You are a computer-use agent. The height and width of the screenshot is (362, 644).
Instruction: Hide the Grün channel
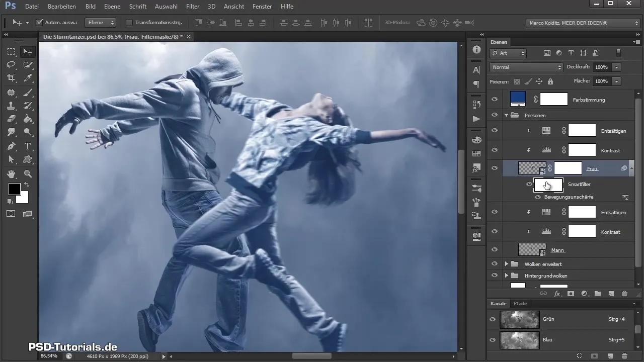493,319
